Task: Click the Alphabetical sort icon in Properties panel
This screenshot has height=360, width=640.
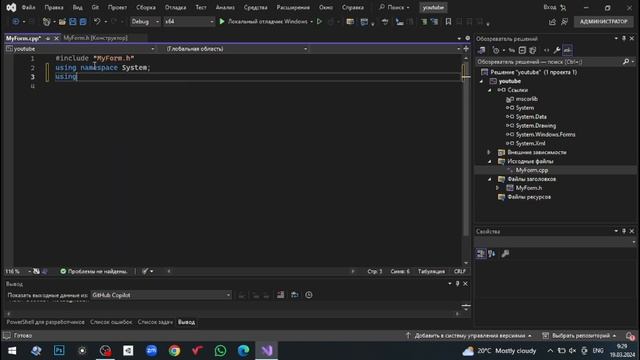Action: click(x=491, y=254)
